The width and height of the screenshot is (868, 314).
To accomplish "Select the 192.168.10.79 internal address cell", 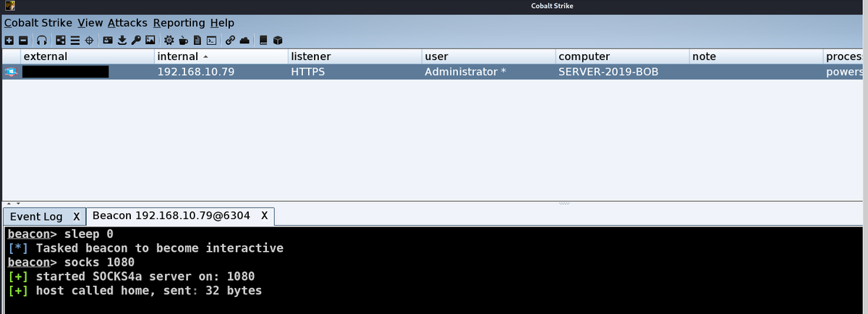I will pos(221,72).
